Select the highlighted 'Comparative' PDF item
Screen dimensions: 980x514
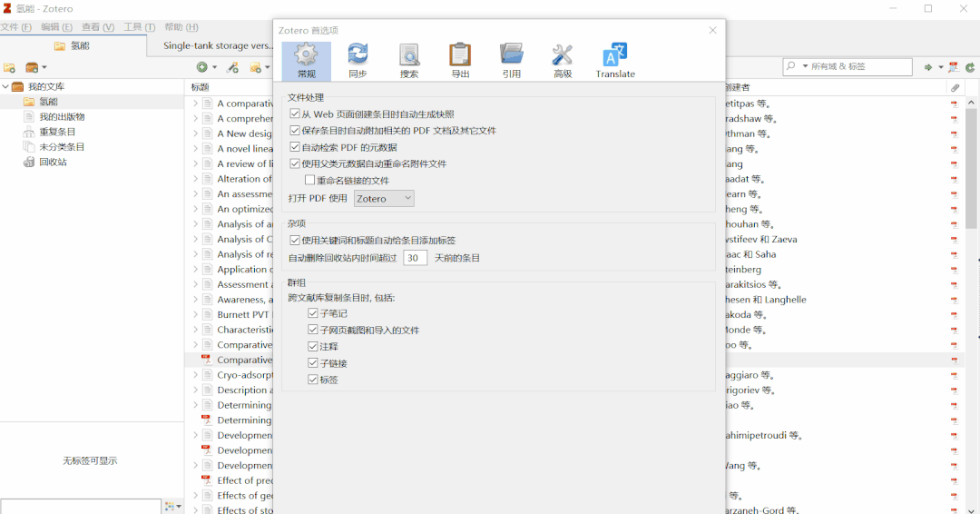point(244,361)
